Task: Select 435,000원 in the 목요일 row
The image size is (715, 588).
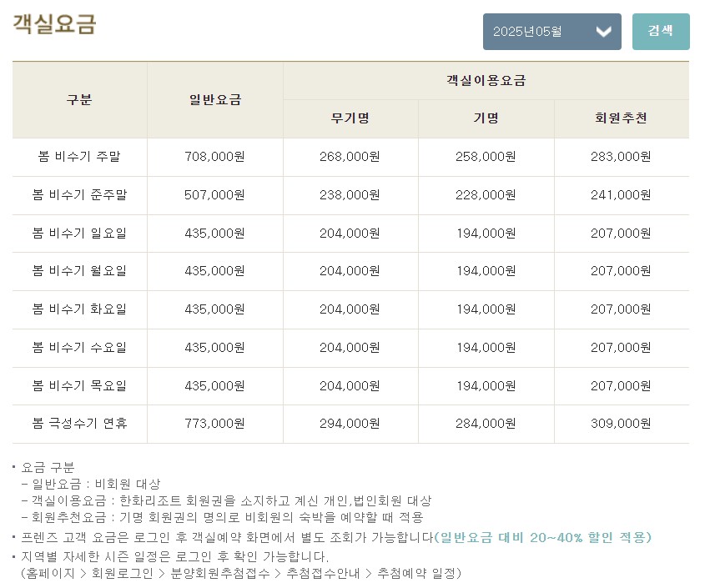Action: [214, 385]
